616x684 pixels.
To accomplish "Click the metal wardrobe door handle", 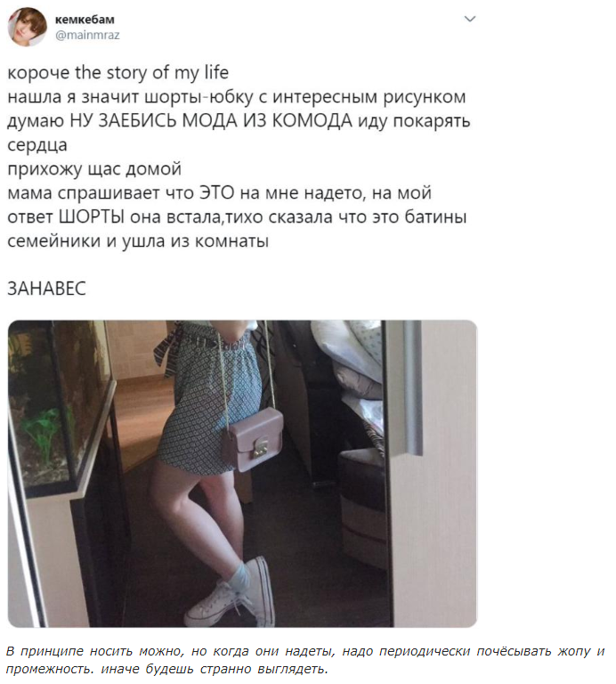I will [412, 388].
